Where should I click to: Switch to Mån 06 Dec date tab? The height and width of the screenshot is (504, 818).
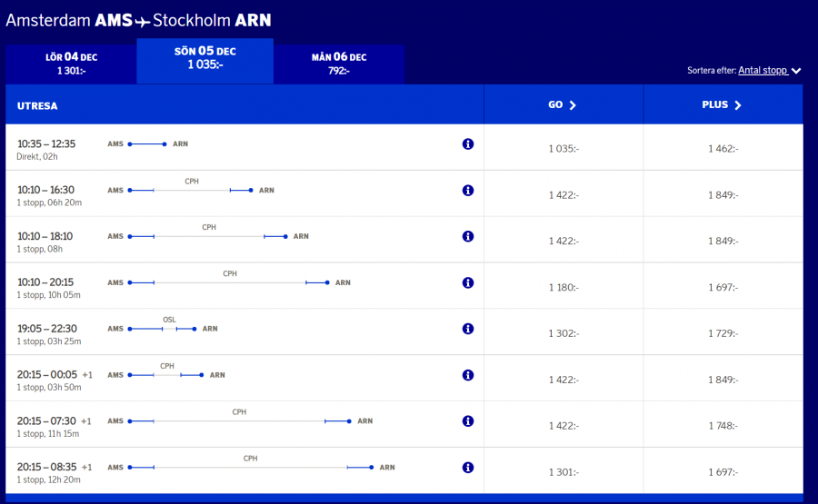339,64
